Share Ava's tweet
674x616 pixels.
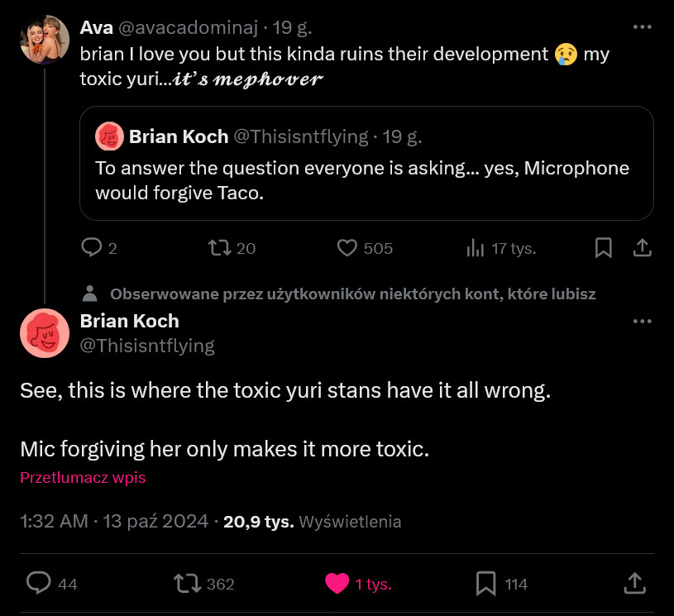(642, 248)
